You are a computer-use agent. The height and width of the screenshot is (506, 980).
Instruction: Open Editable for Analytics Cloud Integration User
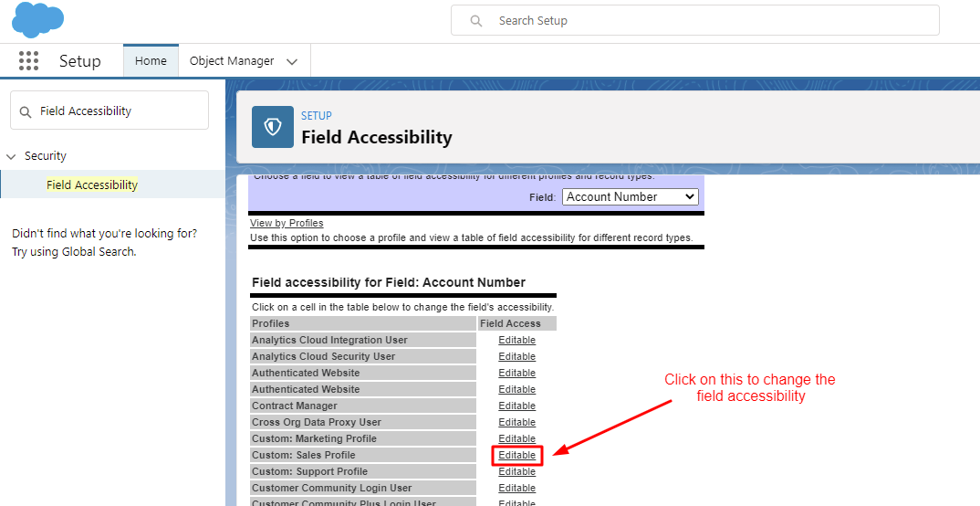516,341
